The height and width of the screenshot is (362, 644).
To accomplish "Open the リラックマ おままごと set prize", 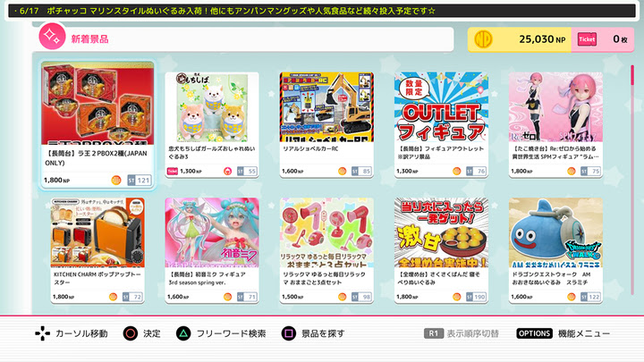I will tap(326, 251).
